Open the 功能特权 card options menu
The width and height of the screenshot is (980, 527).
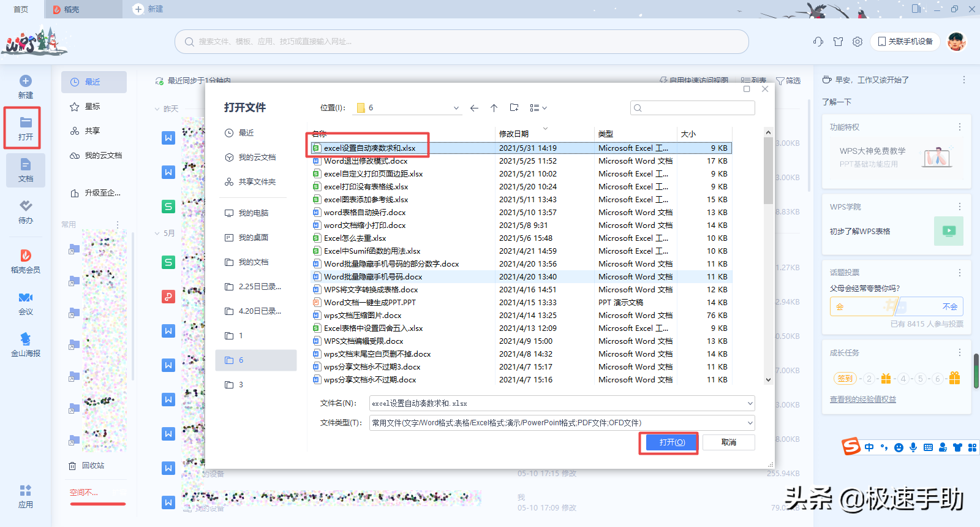[960, 127]
